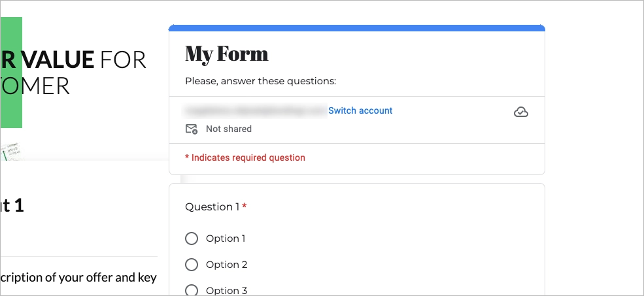The image size is (644, 296).
Task: Click the red required-question notice
Action: [245, 157]
